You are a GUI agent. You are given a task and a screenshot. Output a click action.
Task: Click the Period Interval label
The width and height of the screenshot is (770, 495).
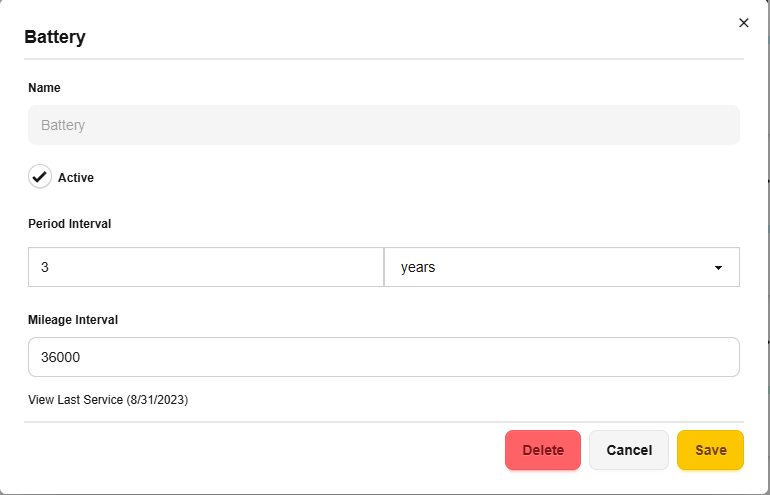tap(69, 224)
